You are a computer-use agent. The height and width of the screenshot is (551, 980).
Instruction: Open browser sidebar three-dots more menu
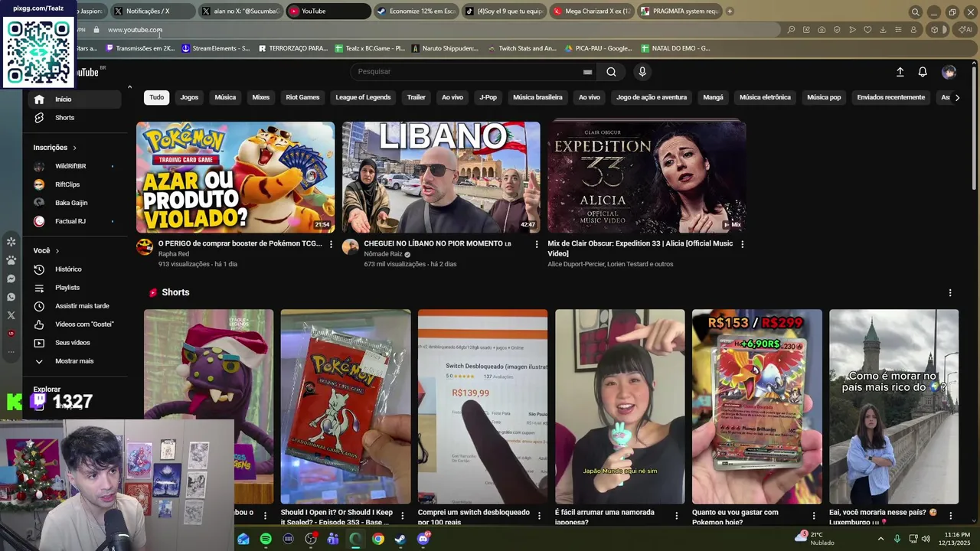[11, 352]
